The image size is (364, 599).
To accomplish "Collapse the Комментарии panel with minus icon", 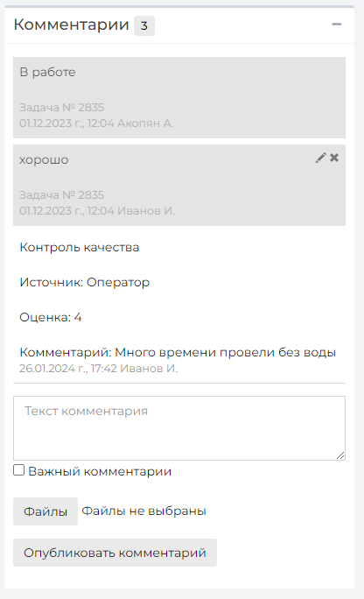I will [x=336, y=25].
